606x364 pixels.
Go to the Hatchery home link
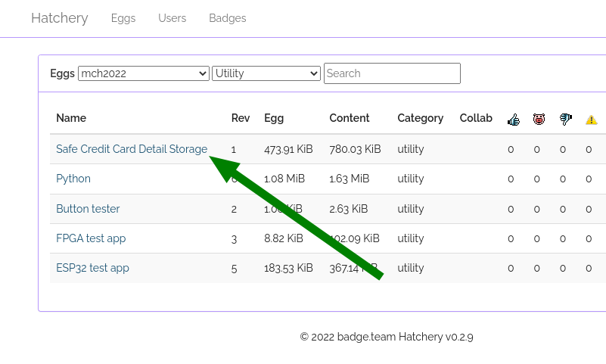tap(60, 18)
